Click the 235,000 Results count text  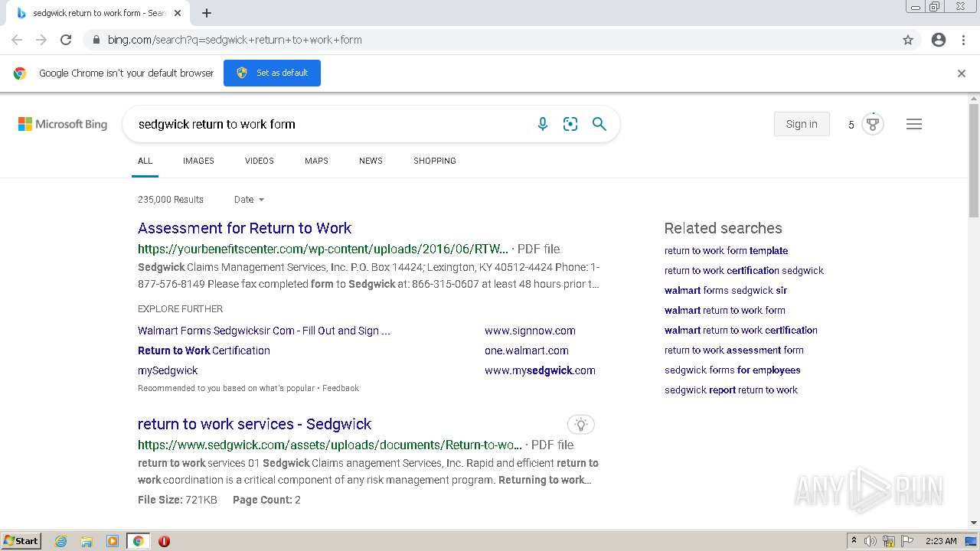tap(171, 200)
